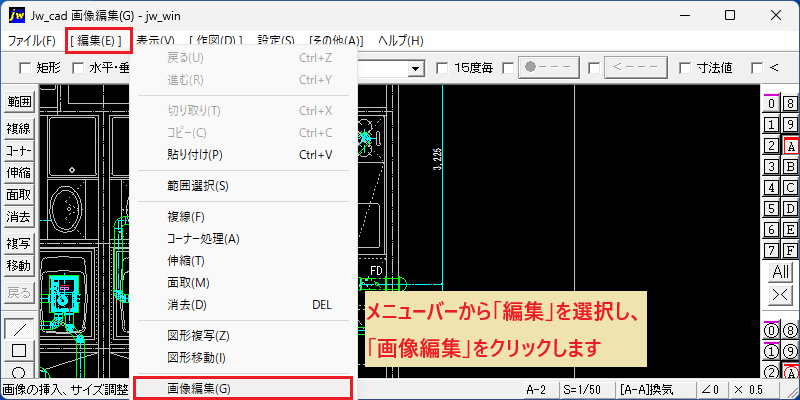Open the ヘルプ(H) menu
Screen dimensions: 800x400
[x=400, y=41]
